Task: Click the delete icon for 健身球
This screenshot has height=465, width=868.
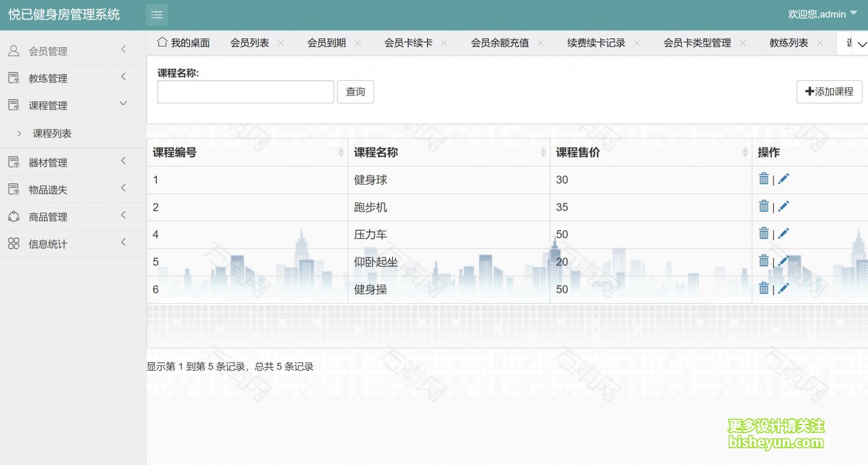Action: (x=763, y=178)
